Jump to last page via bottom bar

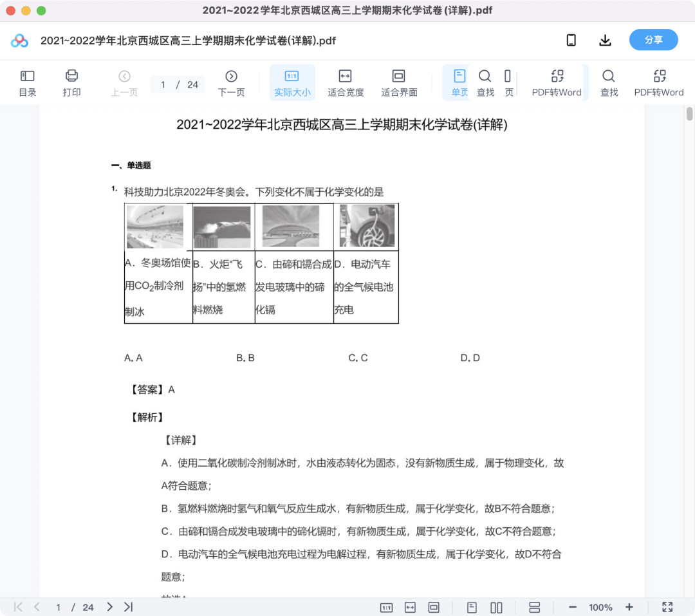(x=129, y=607)
